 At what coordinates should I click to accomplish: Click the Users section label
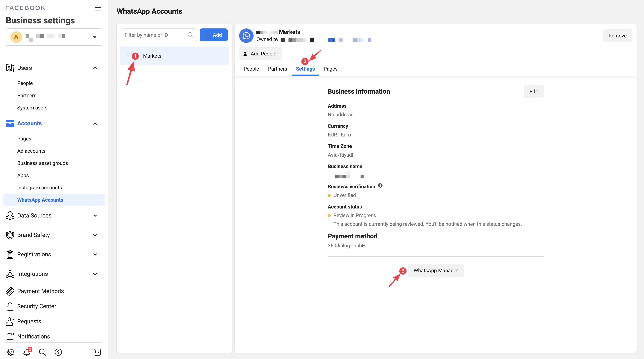pyautogui.click(x=24, y=68)
